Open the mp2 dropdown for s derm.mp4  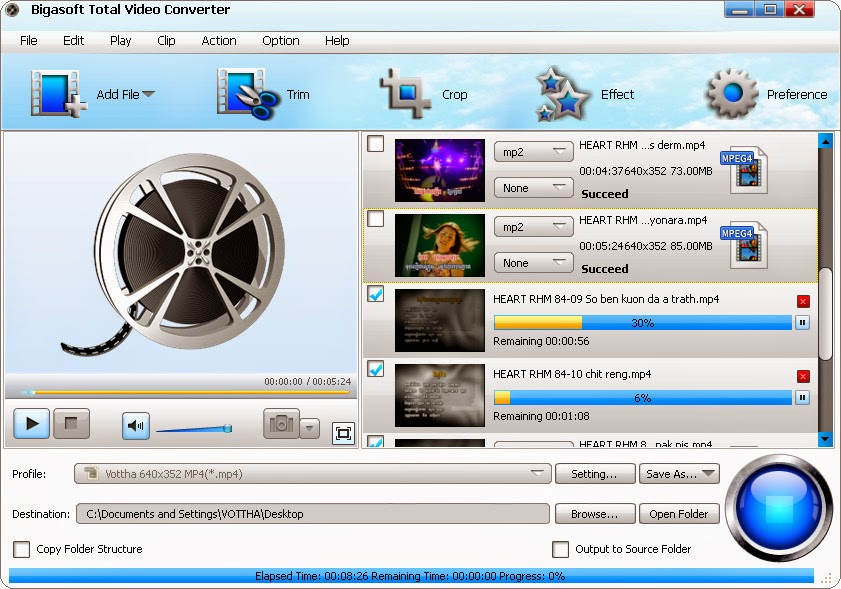pyautogui.click(x=534, y=152)
